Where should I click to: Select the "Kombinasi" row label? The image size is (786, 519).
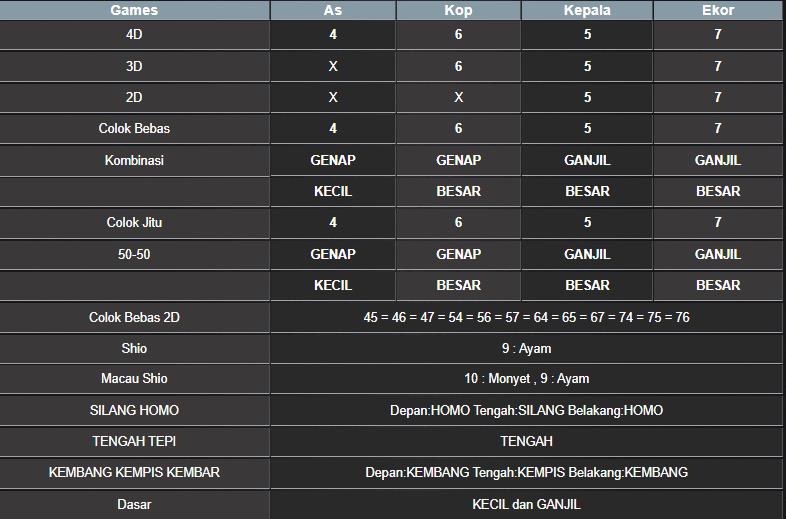point(134,160)
